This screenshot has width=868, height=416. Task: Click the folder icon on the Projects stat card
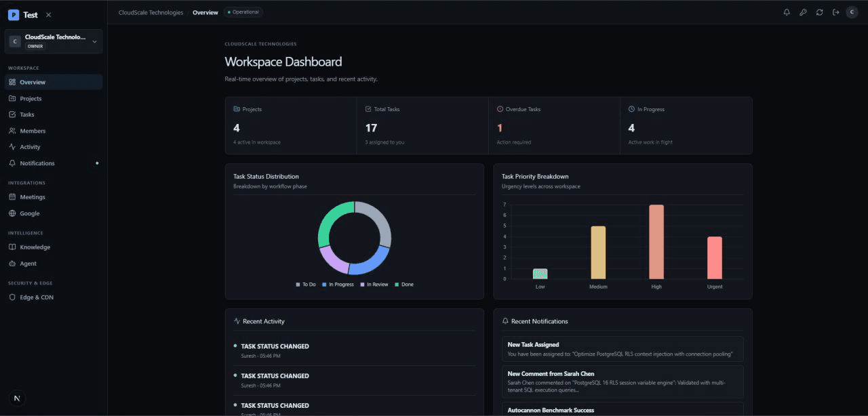[237, 109]
